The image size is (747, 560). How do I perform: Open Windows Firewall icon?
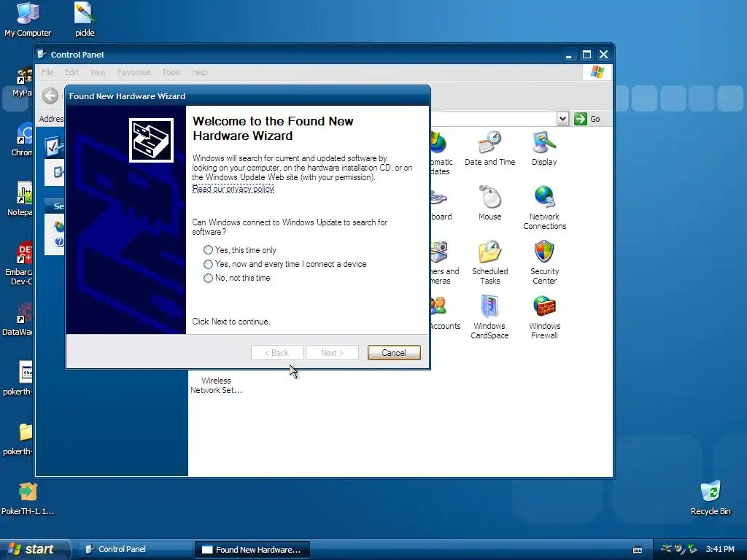pyautogui.click(x=544, y=317)
